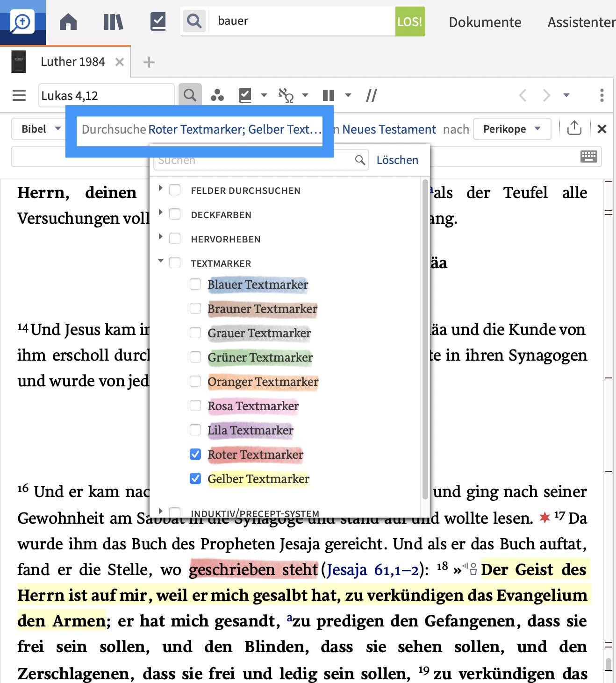Click the column layout icon

329,95
